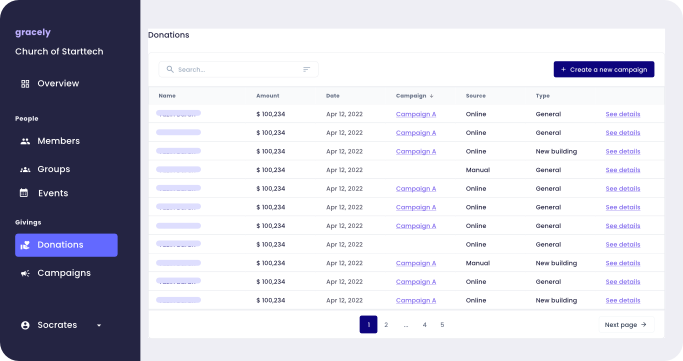The width and height of the screenshot is (683, 361).
Task: Select the Donations hand icon
Action: tap(25, 245)
